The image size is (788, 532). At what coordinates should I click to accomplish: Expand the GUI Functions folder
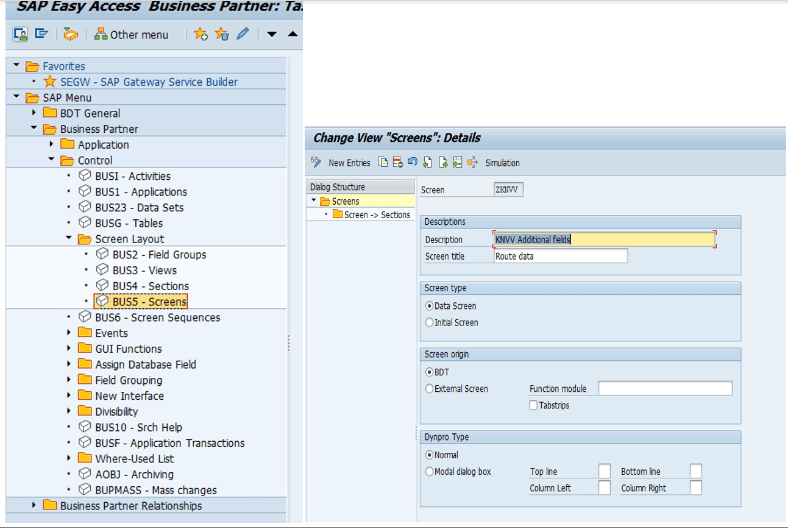click(x=69, y=349)
